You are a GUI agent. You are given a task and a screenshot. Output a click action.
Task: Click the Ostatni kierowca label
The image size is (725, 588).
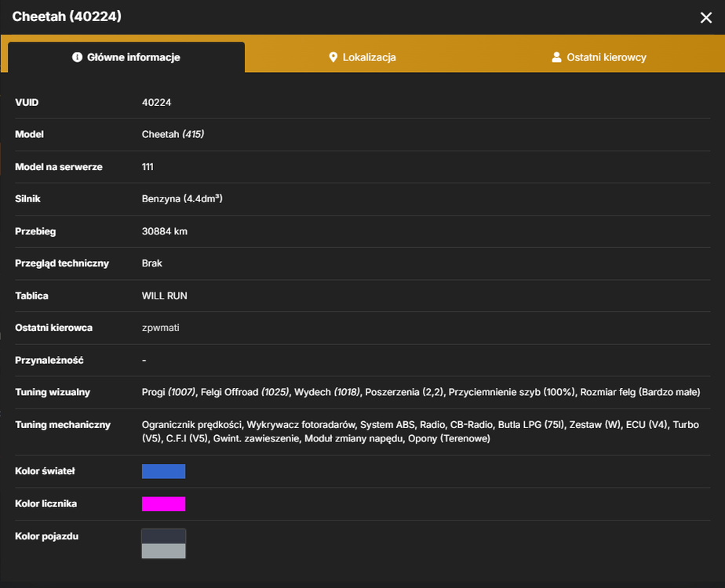point(53,328)
